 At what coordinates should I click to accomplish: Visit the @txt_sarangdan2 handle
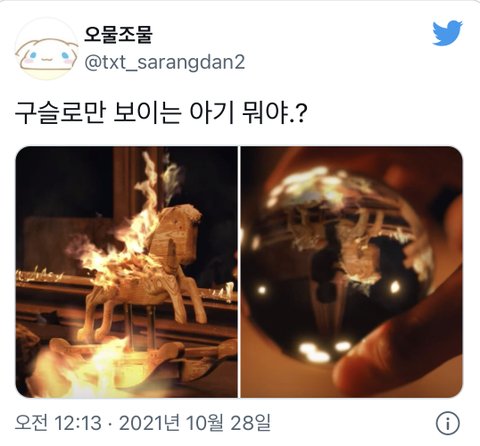click(165, 62)
